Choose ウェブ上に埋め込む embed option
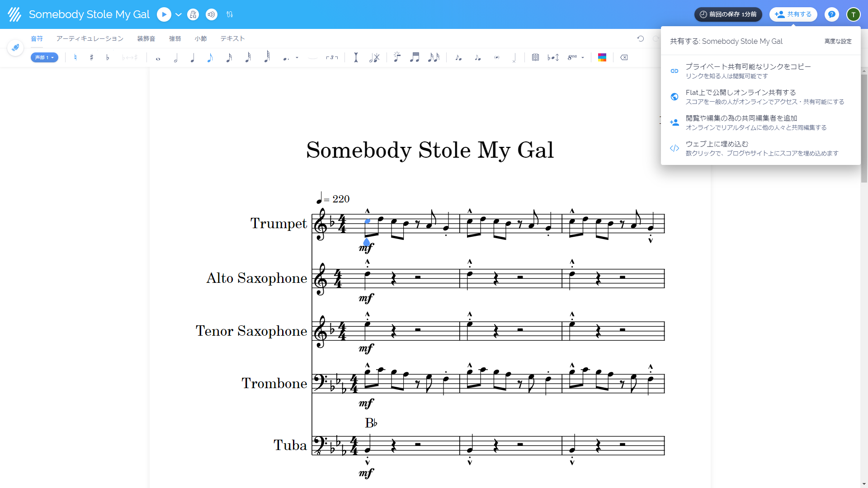This screenshot has height=488, width=868. 760,148
